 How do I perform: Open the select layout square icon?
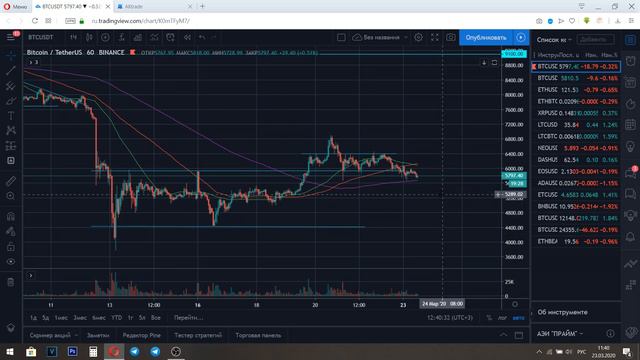[x=341, y=37]
